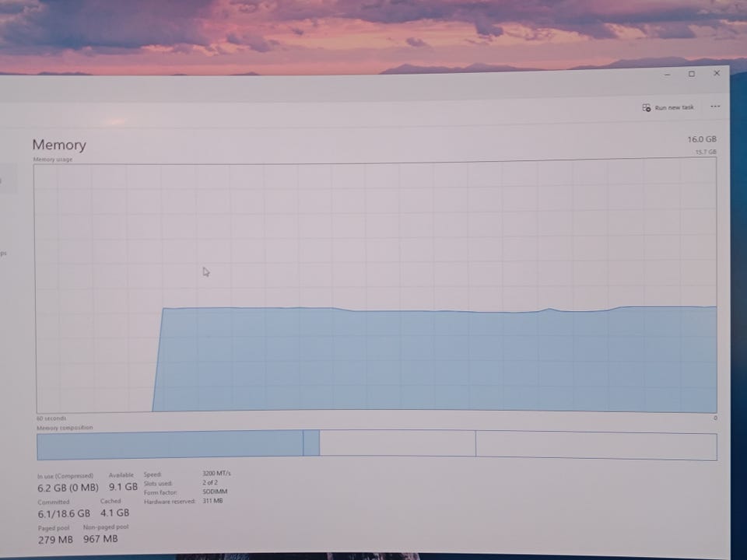Click the 6.2 GB (0 MB) in-use value
The image size is (747, 560).
68,488
